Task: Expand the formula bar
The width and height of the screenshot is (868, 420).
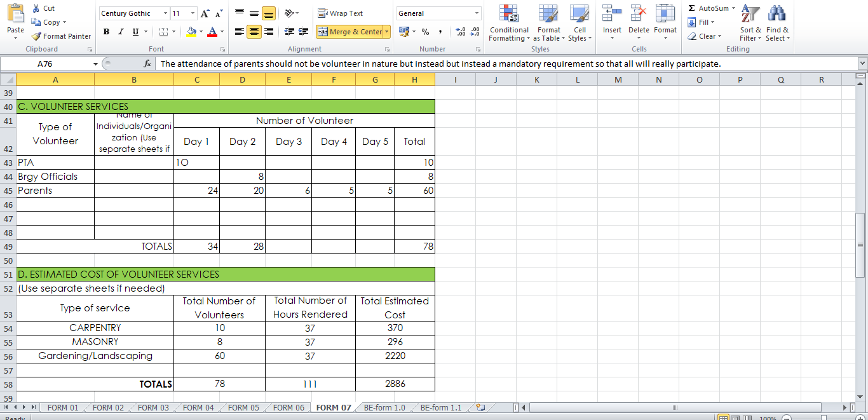Action: point(862,64)
